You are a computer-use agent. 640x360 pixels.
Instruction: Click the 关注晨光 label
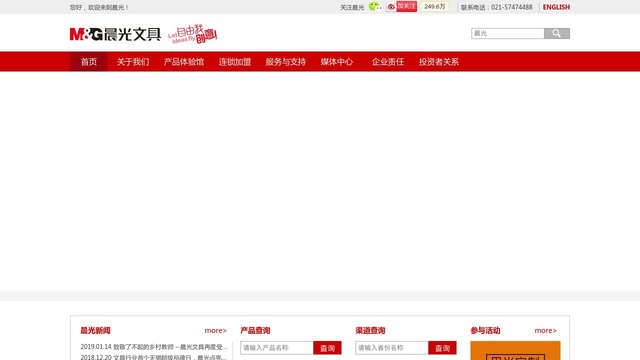pyautogui.click(x=352, y=7)
